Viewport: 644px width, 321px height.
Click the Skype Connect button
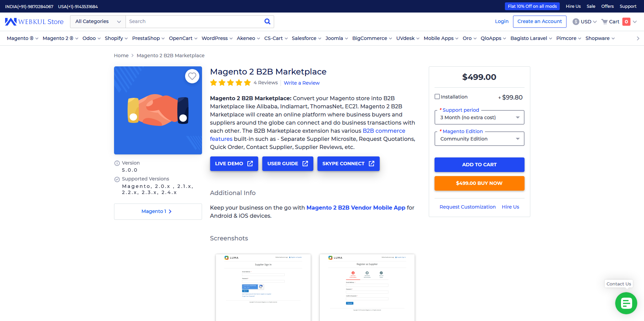348,164
